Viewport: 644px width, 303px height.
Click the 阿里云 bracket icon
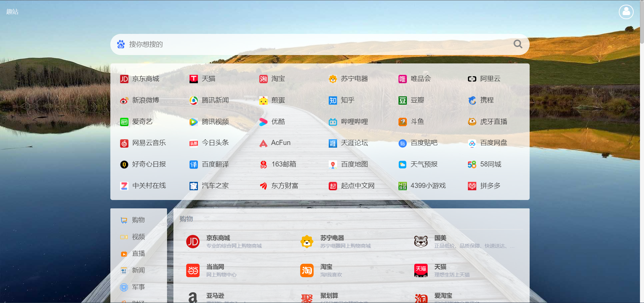pos(472,79)
